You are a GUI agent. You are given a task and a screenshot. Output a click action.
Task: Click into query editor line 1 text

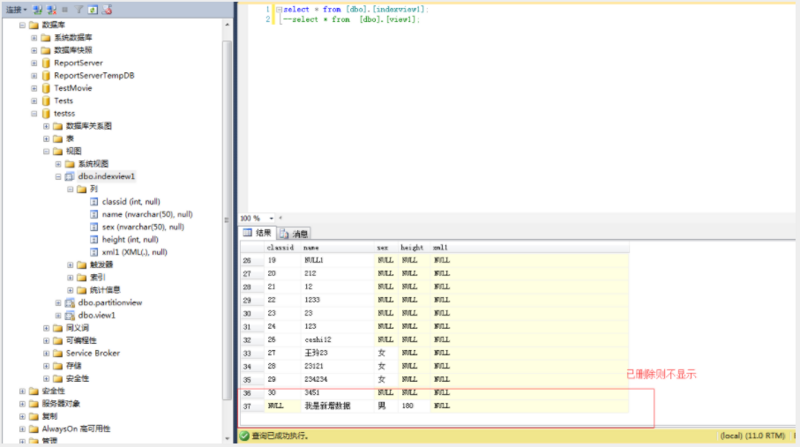356,9
